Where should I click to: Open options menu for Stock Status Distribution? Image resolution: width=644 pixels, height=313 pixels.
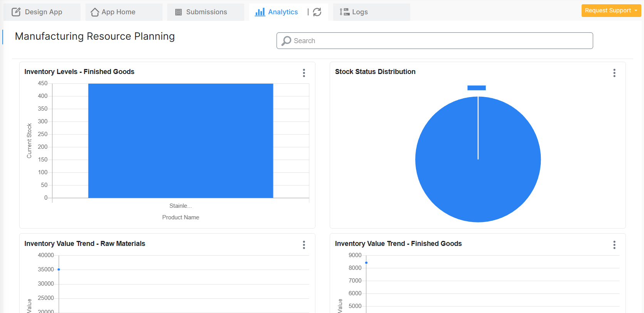tap(614, 73)
